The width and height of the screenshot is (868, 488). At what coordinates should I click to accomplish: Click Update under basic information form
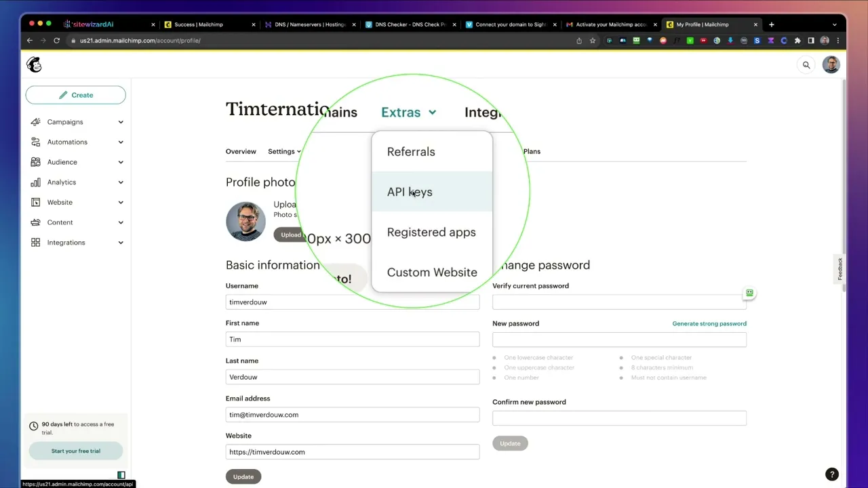(243, 476)
